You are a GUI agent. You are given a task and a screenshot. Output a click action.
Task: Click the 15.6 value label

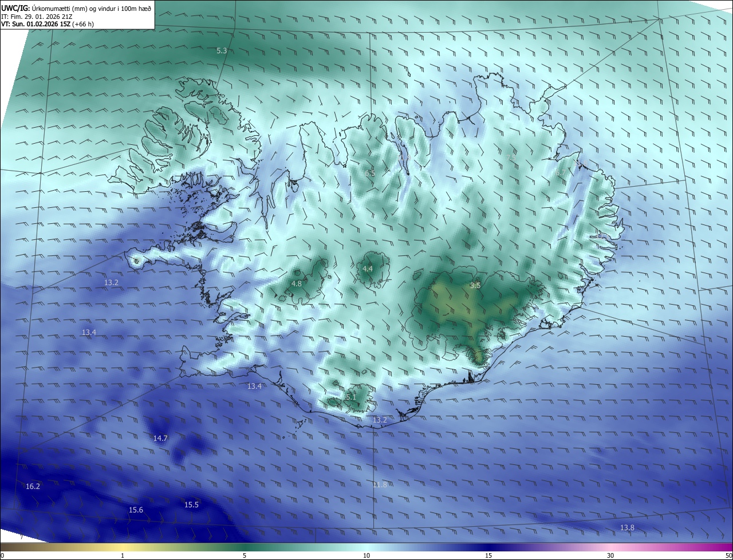136,510
